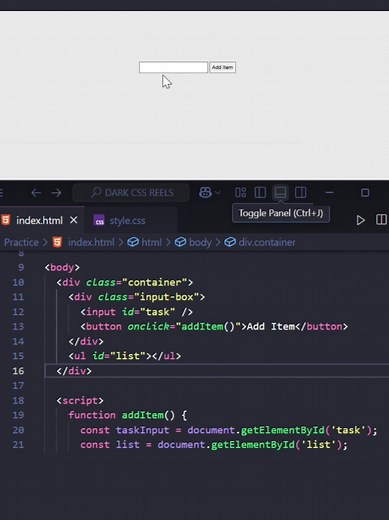389x520 pixels.
Task: Toggle the bottom panel
Action: 280,192
